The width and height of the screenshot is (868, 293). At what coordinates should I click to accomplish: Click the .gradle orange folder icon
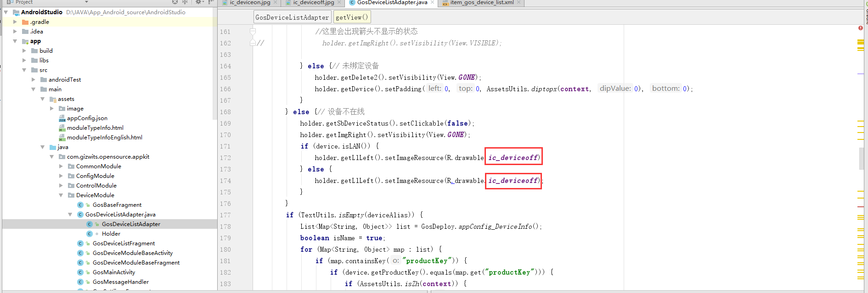tap(25, 22)
